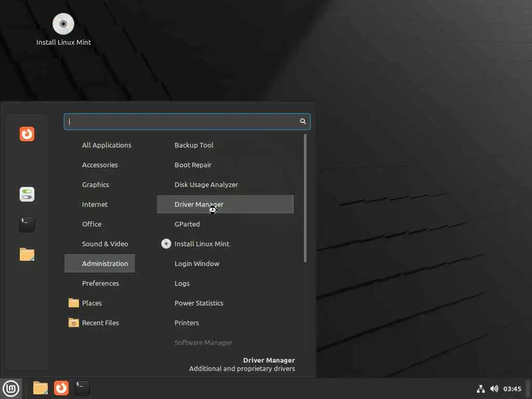The height and width of the screenshot is (399, 532).
Task: Launch Software Manager
Action: pos(225,343)
